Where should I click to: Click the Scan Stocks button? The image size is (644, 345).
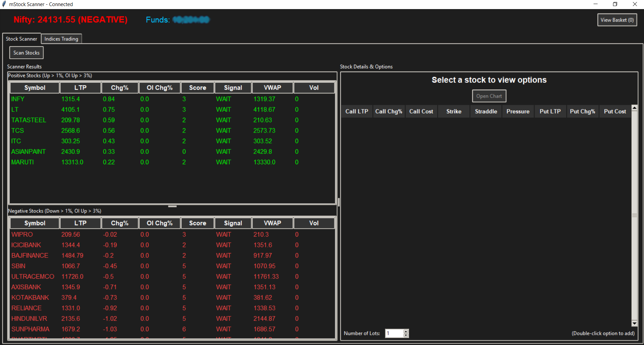(x=26, y=53)
